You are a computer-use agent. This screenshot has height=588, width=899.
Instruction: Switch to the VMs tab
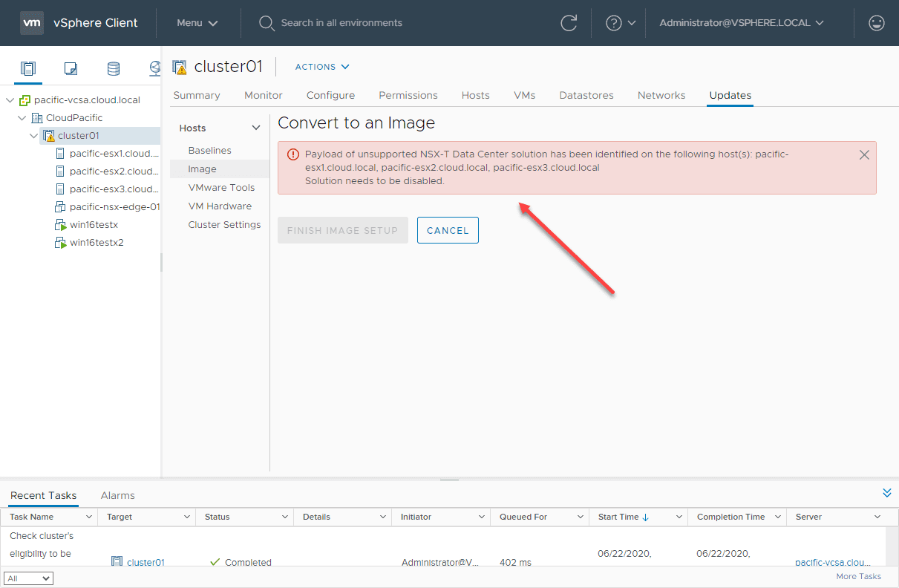[524, 95]
